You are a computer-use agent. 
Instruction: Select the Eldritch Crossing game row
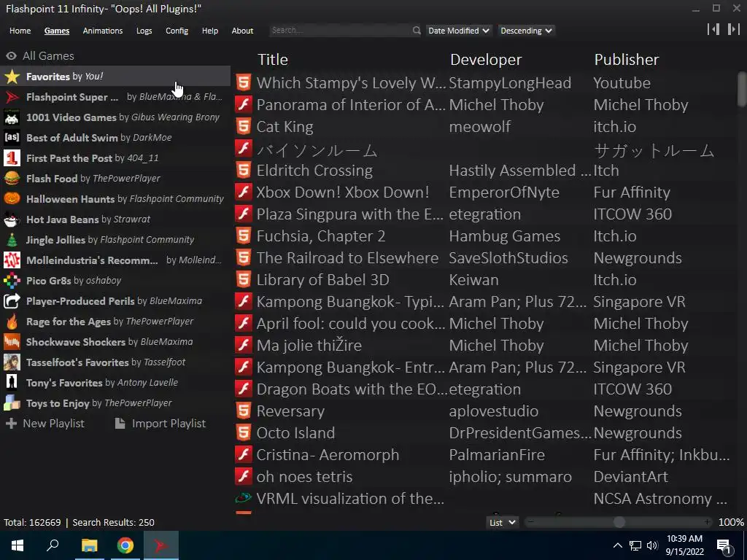485,171
